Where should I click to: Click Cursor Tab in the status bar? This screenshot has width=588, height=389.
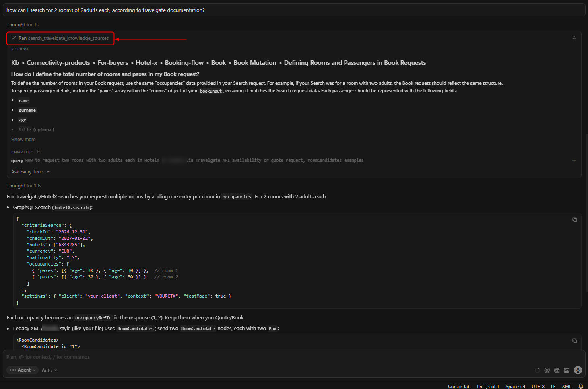tap(459, 386)
